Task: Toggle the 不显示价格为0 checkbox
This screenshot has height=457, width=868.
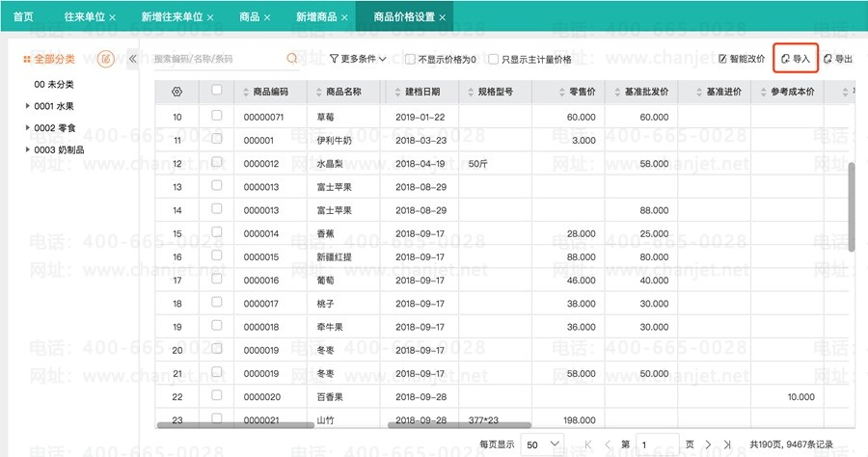Action: (x=410, y=59)
